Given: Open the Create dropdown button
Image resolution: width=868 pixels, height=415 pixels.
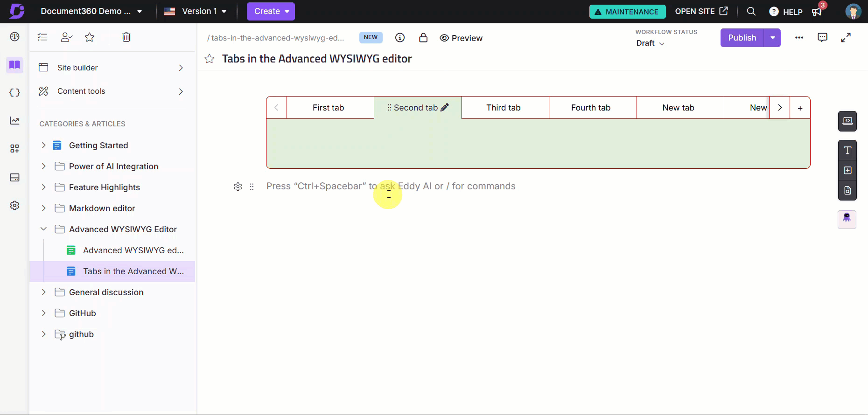Looking at the screenshot, I should coord(271,11).
